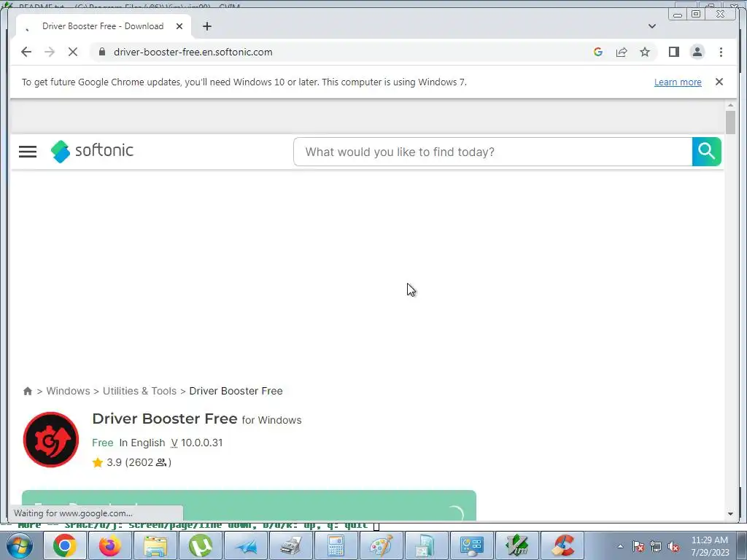This screenshot has width=747, height=560.
Task: Dismiss the Windows 7 update notice
Action: pos(719,82)
